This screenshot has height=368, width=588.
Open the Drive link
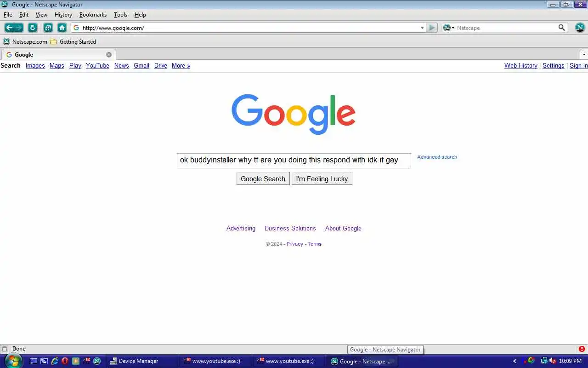click(x=161, y=66)
